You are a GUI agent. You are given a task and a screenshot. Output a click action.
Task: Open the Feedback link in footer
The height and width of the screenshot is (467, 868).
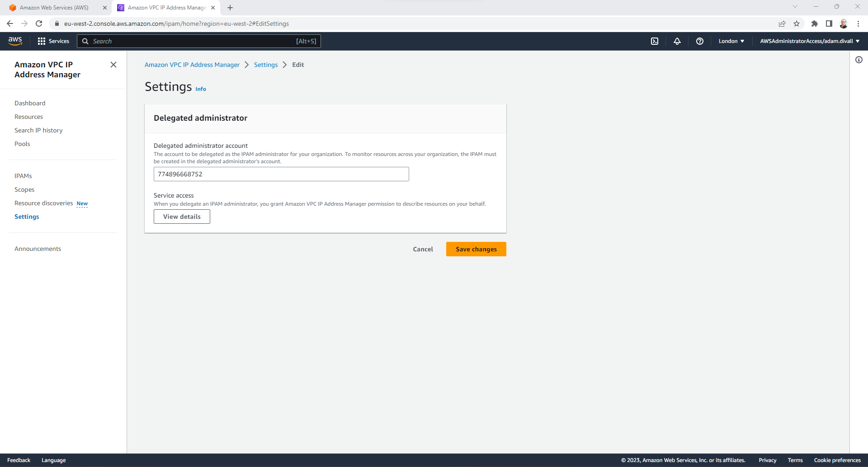click(19, 460)
